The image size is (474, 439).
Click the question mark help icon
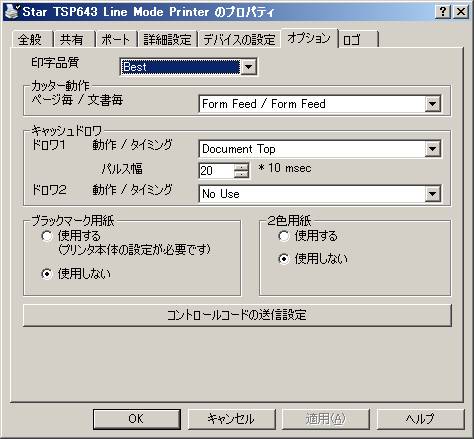pyautogui.click(x=443, y=12)
